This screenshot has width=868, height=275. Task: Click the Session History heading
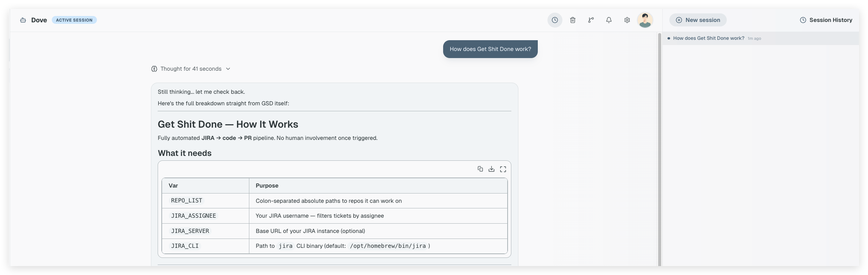(x=831, y=20)
